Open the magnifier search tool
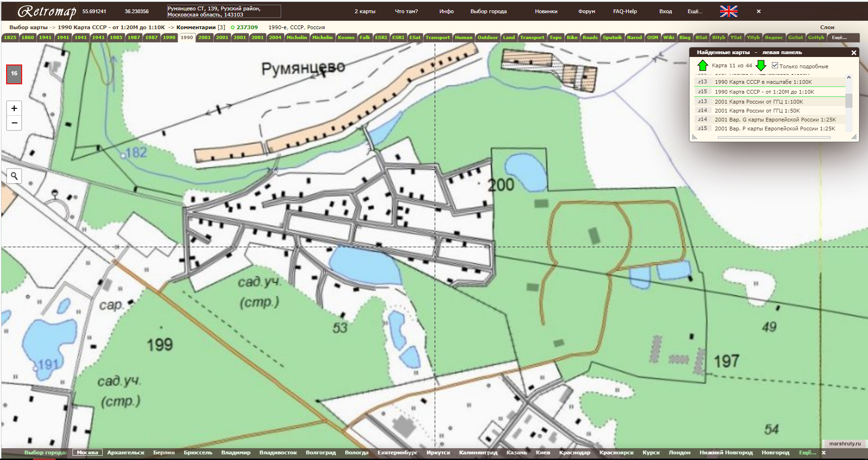The height and width of the screenshot is (460, 868). coord(14,176)
